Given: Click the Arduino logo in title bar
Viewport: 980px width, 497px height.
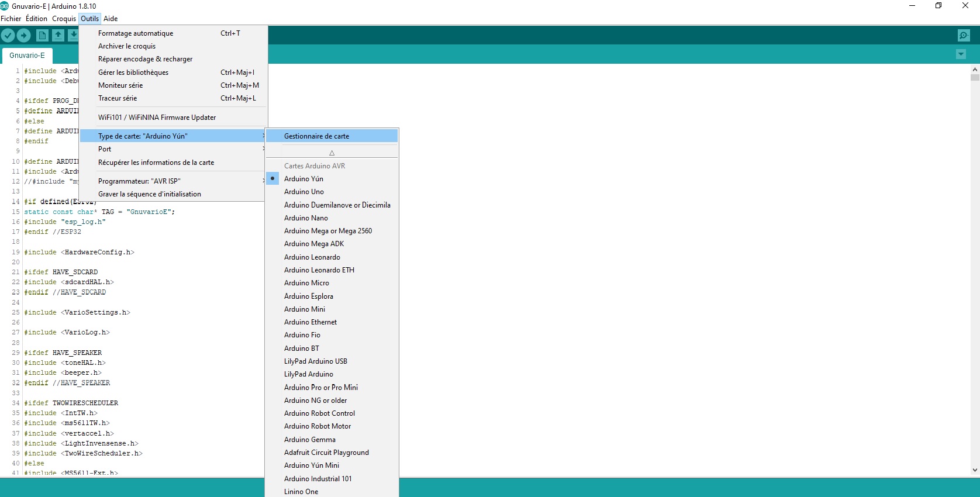Looking at the screenshot, I should click(5, 6).
